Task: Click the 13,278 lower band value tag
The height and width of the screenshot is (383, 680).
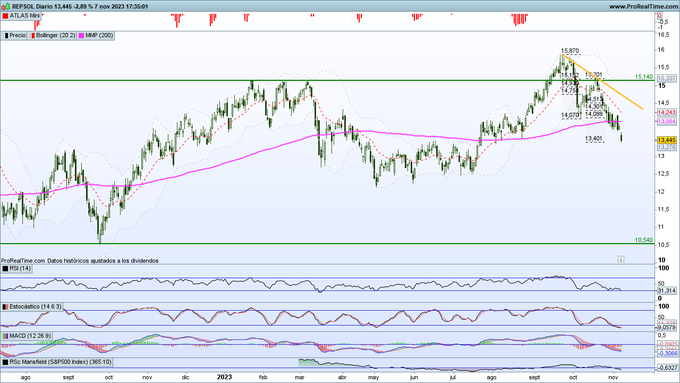Action: [667, 147]
